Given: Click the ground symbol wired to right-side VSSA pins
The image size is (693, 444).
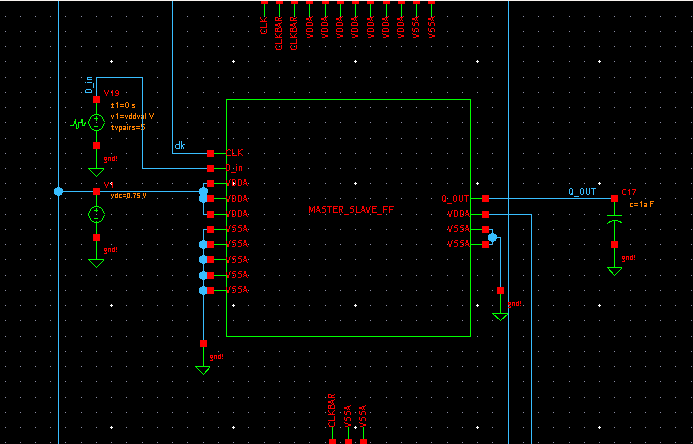Looking at the screenshot, I should tap(500, 316).
